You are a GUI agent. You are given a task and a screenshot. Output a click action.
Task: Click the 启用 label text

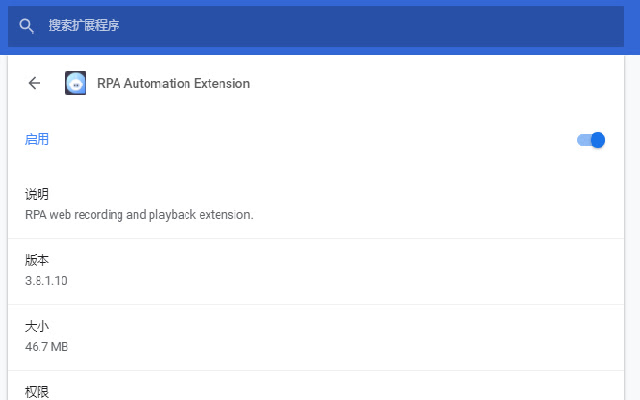tap(37, 140)
